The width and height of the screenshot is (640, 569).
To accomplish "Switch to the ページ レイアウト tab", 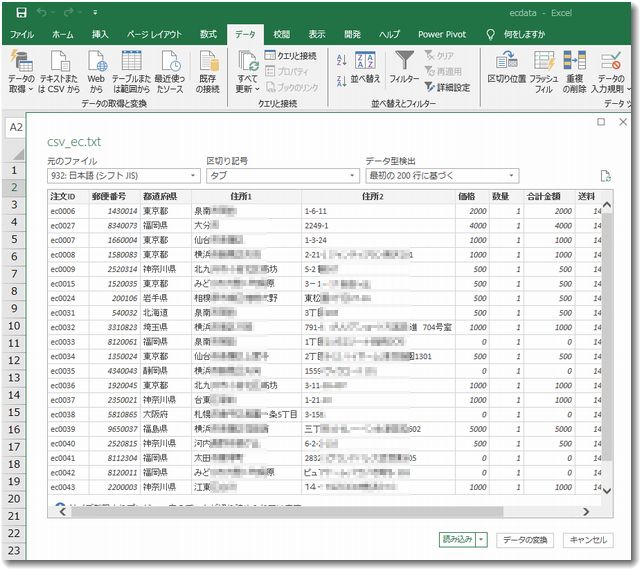I will tap(154, 35).
